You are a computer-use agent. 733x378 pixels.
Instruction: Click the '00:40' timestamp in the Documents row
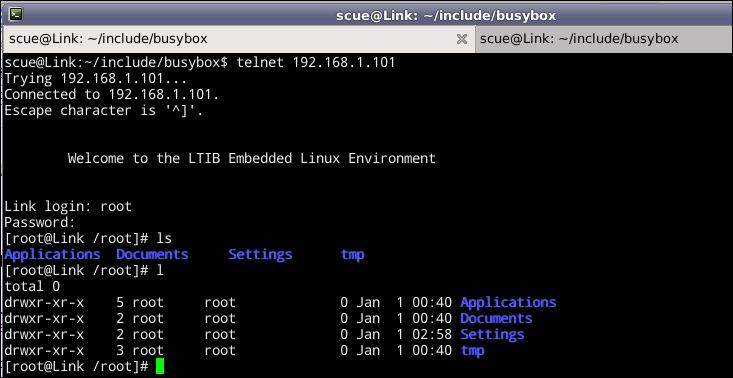click(432, 318)
